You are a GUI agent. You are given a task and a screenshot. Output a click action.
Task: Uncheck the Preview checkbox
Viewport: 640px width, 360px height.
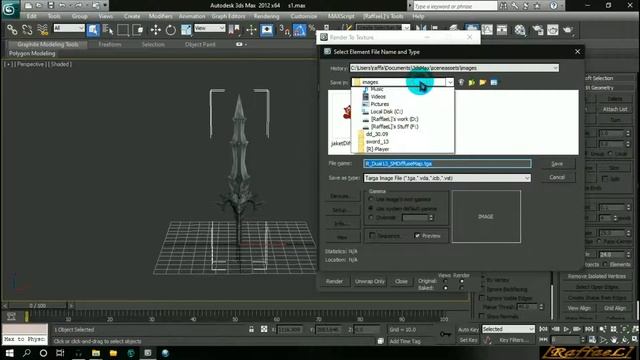tap(417, 236)
